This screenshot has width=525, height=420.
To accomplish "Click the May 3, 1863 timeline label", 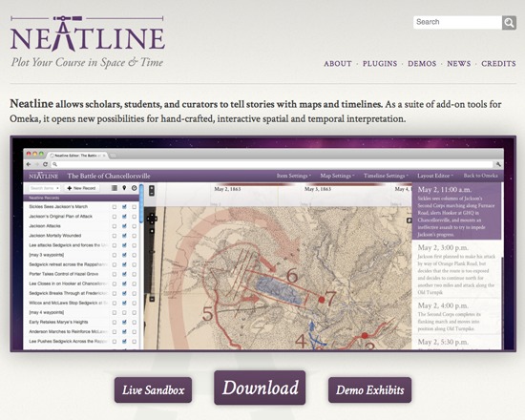I will tap(318, 189).
